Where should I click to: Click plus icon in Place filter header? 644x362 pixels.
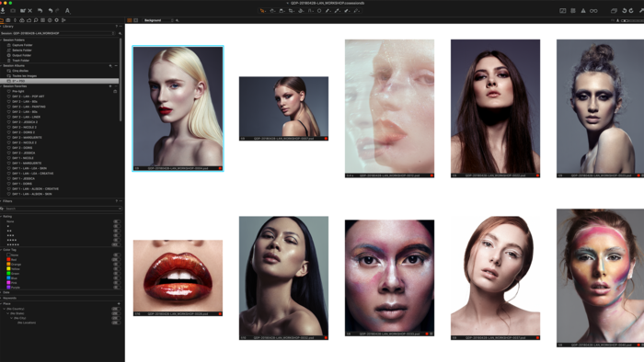[x=119, y=304]
